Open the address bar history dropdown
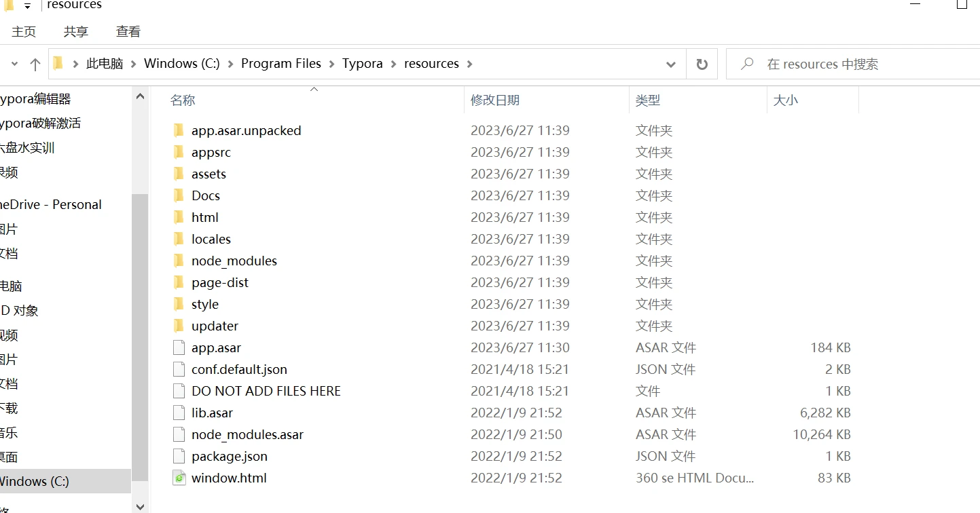Image resolution: width=980 pixels, height=513 pixels. click(x=671, y=64)
